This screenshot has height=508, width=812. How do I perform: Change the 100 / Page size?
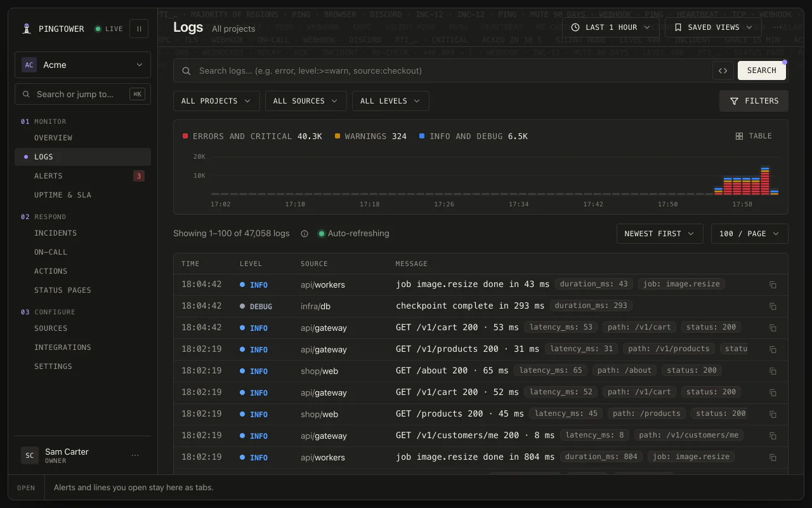pos(750,234)
